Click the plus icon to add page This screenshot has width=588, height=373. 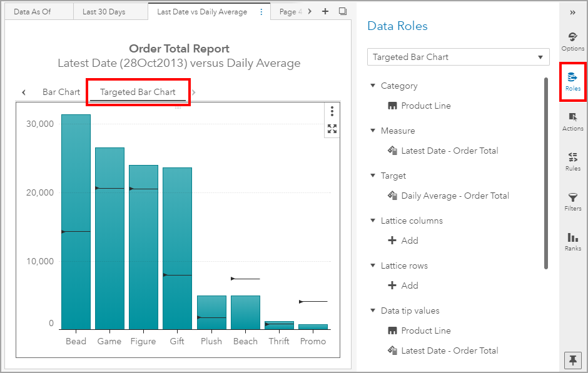[325, 12]
